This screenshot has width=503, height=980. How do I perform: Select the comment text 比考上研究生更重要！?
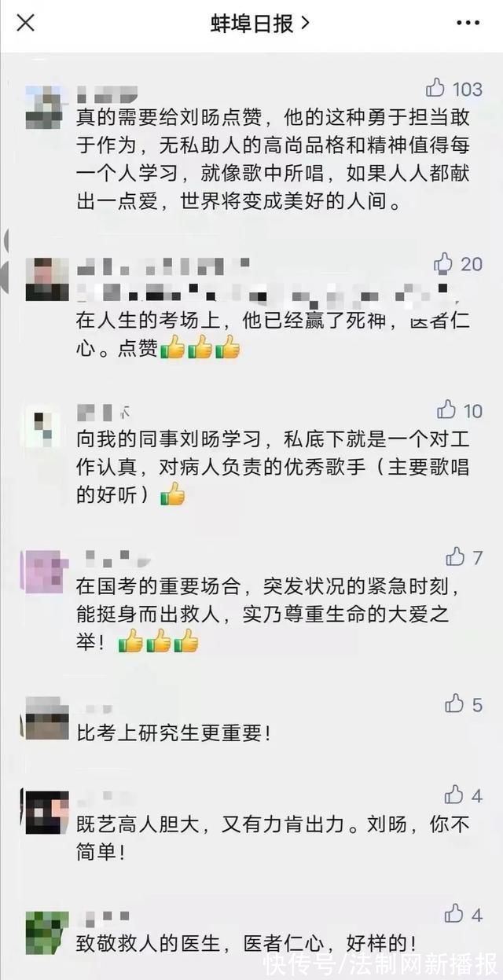tap(174, 734)
